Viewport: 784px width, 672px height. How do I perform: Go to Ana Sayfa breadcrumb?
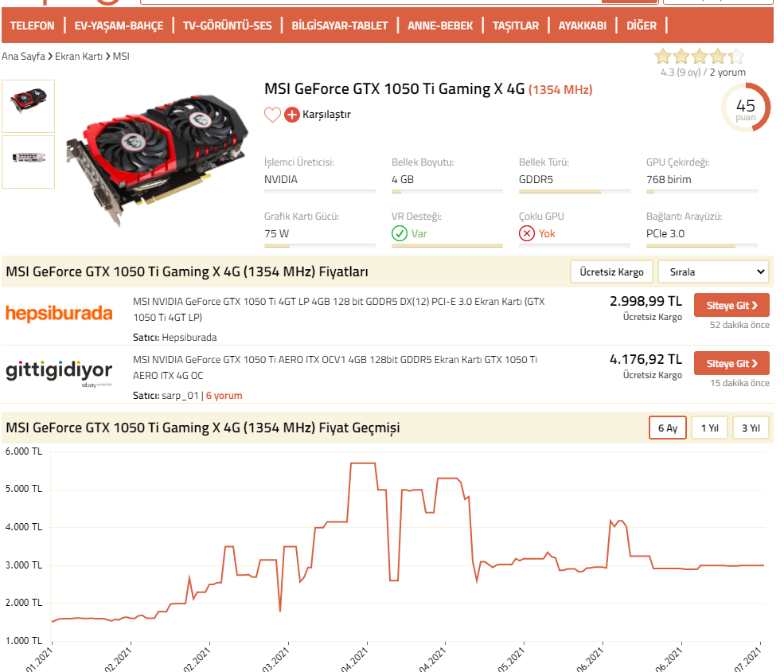coord(24,56)
